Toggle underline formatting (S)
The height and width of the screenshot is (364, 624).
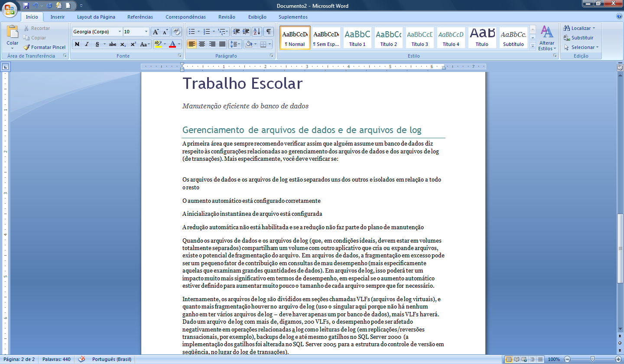point(97,44)
